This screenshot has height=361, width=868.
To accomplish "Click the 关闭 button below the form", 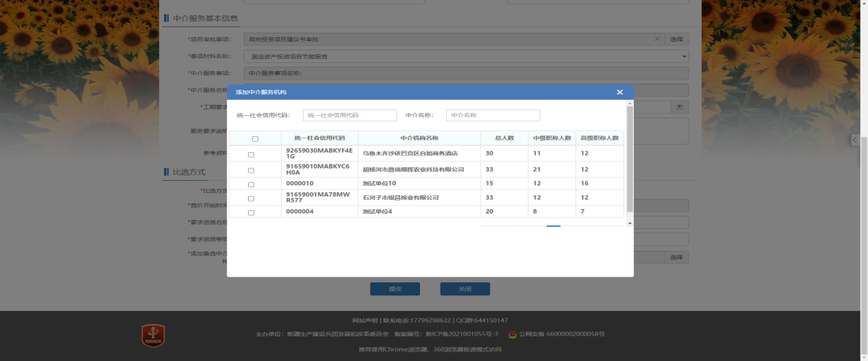I will pos(464,289).
